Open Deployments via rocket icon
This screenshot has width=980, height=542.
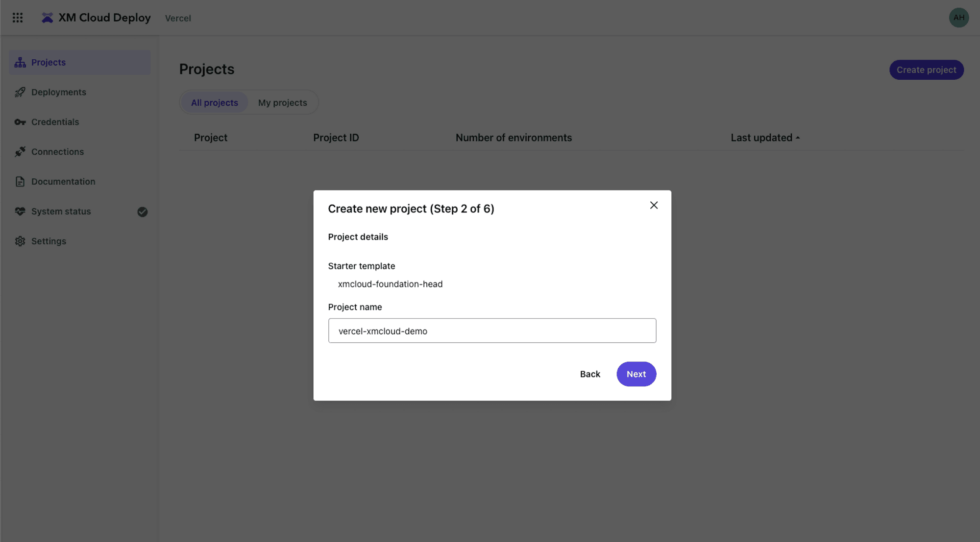[x=20, y=92]
